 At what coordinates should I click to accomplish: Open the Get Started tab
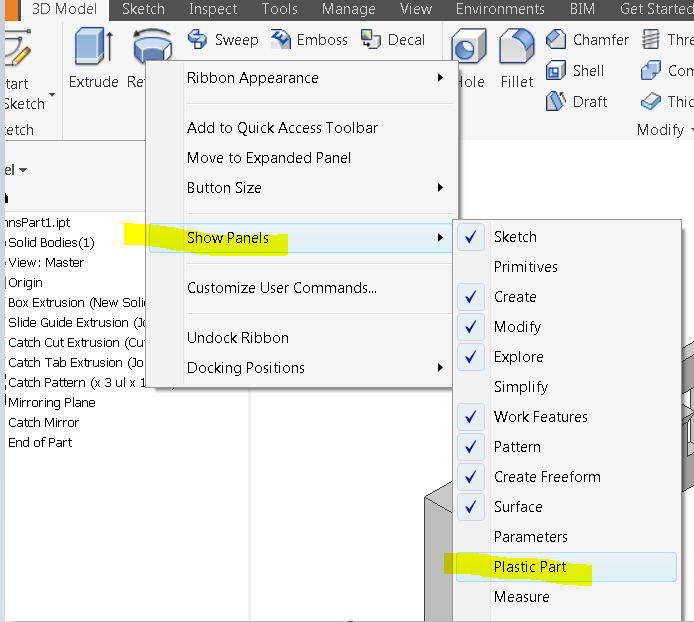pyautogui.click(x=657, y=9)
